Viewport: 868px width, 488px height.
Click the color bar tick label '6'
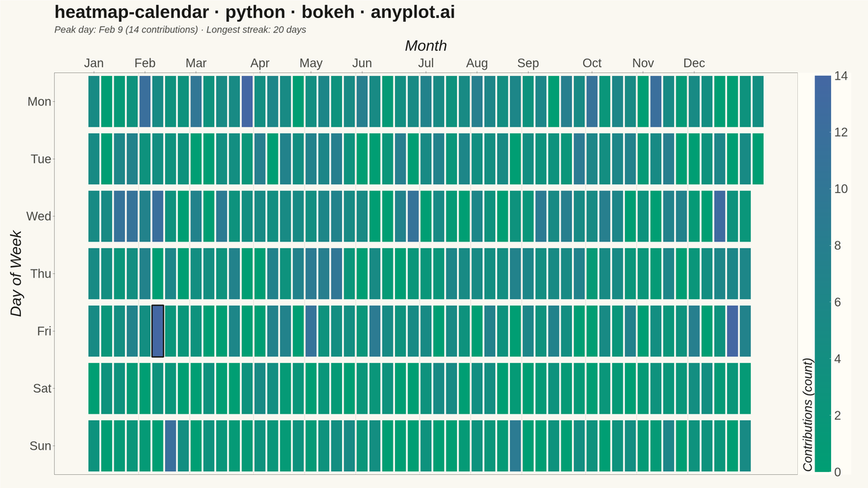click(838, 302)
